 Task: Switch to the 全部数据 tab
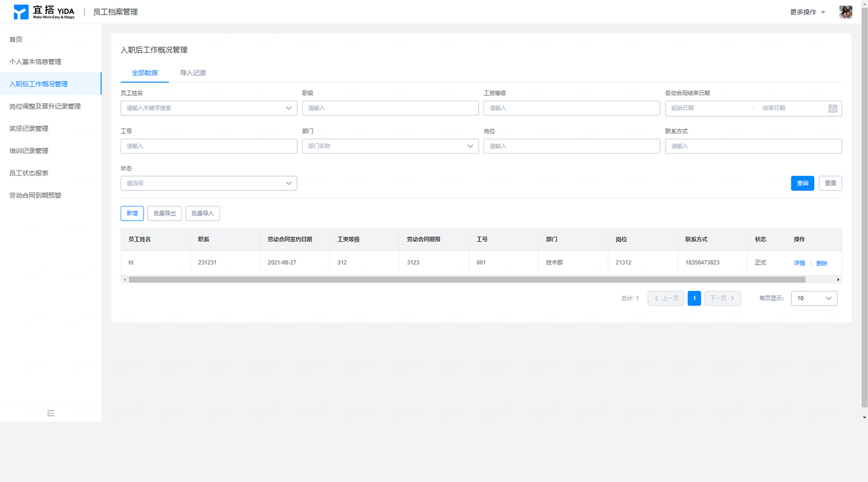145,73
